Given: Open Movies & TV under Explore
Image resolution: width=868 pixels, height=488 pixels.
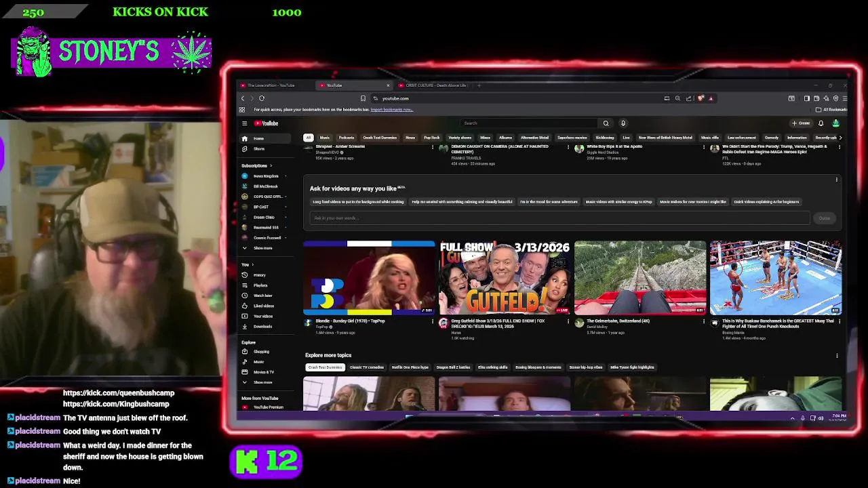Looking at the screenshot, I should (x=264, y=372).
